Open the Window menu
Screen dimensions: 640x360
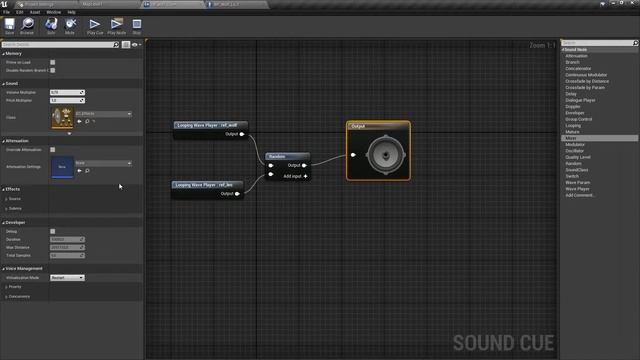[53, 12]
